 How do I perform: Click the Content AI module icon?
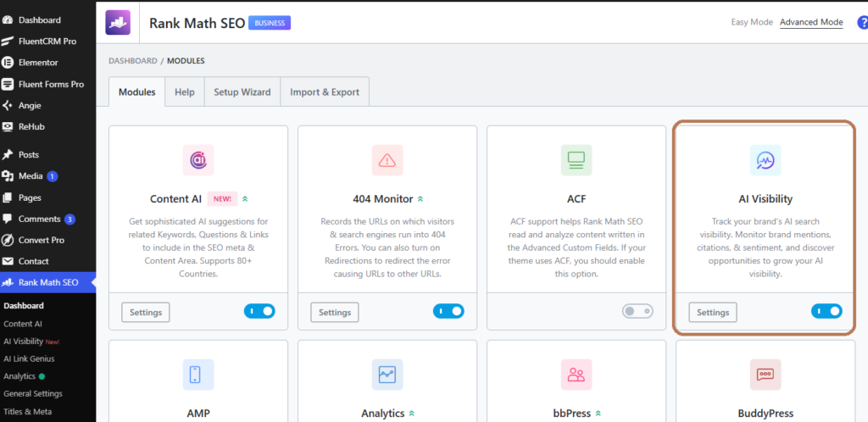click(x=198, y=160)
